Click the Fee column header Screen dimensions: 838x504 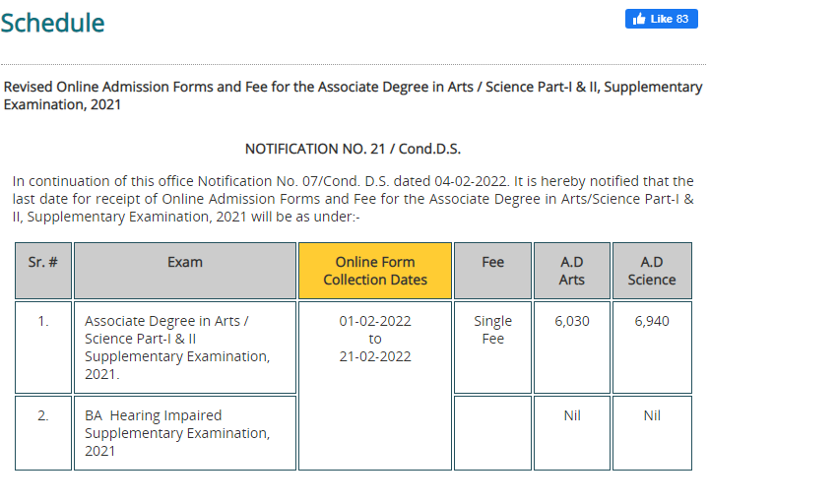coord(492,271)
